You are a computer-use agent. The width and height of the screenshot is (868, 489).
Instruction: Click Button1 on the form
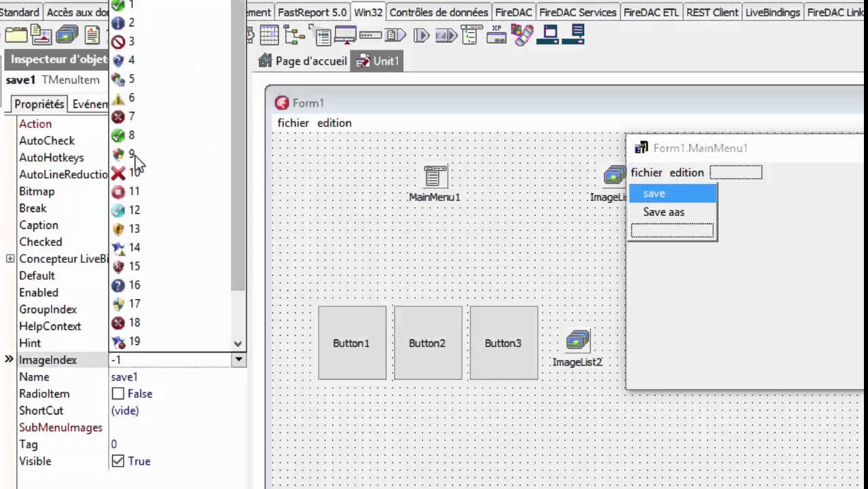pos(352,343)
